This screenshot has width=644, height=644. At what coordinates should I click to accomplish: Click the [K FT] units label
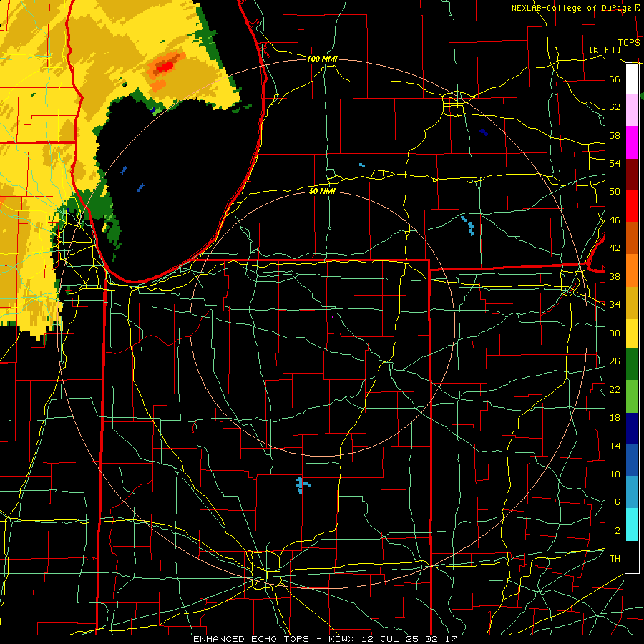(x=605, y=49)
